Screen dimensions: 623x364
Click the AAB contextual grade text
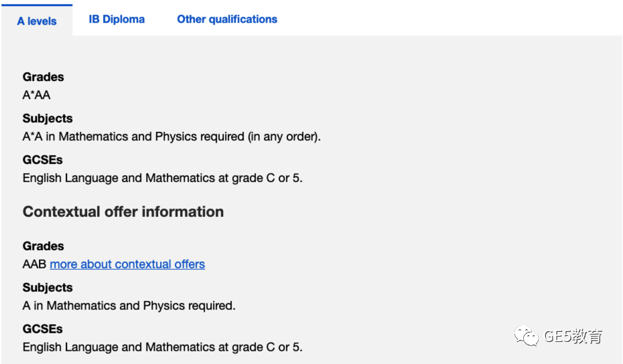coord(35,264)
